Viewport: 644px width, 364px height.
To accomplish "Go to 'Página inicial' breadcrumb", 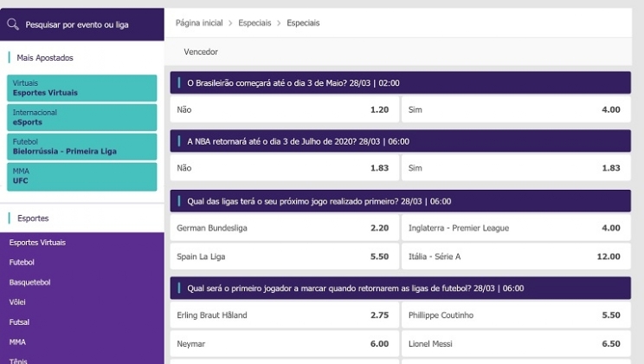I will 198,23.
